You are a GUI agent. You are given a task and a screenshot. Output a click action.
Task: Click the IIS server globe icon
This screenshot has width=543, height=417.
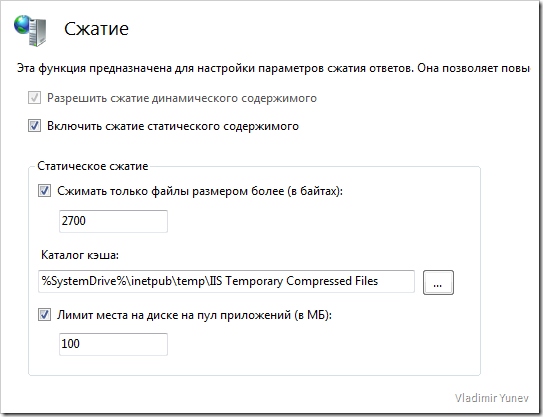tap(30, 30)
